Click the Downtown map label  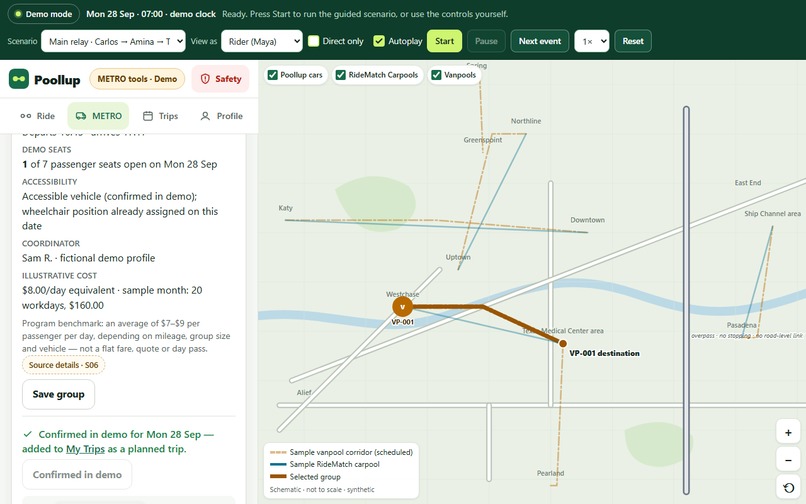click(588, 220)
